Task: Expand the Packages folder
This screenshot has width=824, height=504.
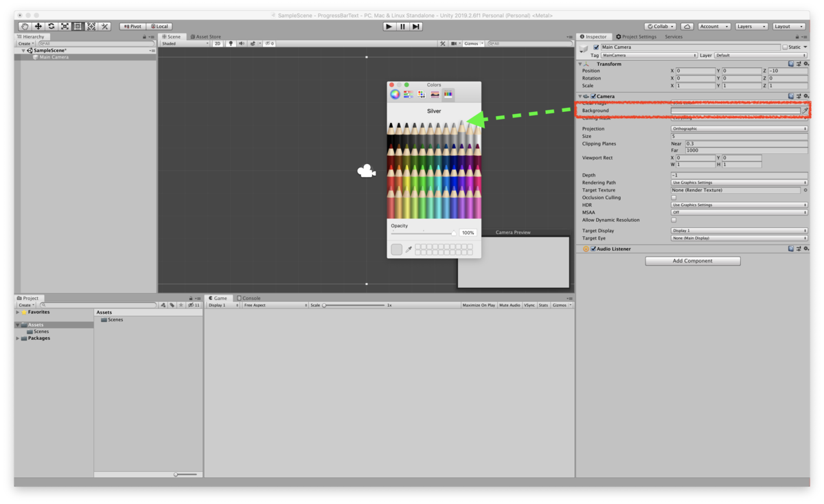Action: click(x=18, y=338)
